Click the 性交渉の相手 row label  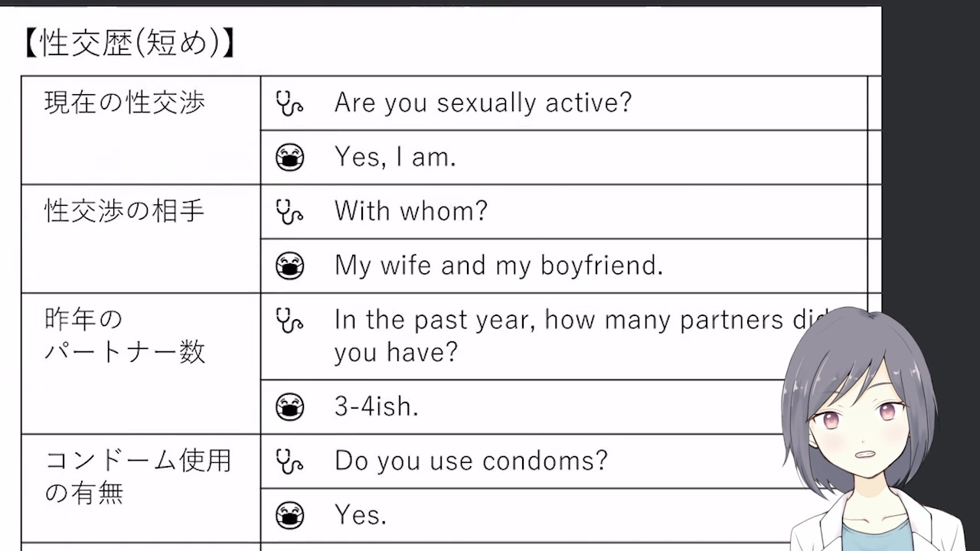tap(125, 211)
